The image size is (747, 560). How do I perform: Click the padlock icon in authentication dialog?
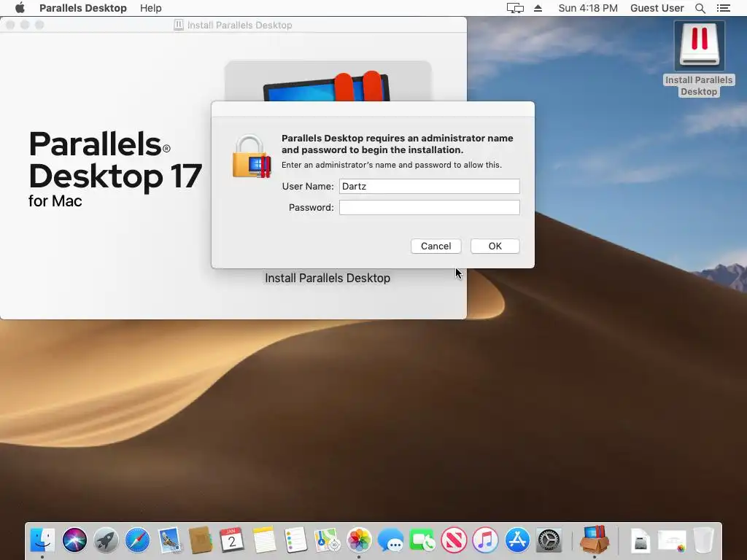coord(251,157)
